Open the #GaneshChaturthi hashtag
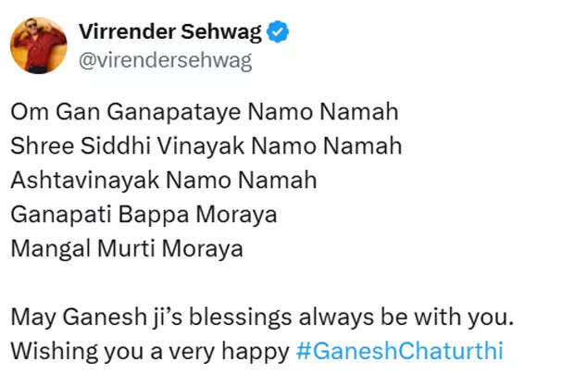The height and width of the screenshot is (374, 588). tap(400, 353)
